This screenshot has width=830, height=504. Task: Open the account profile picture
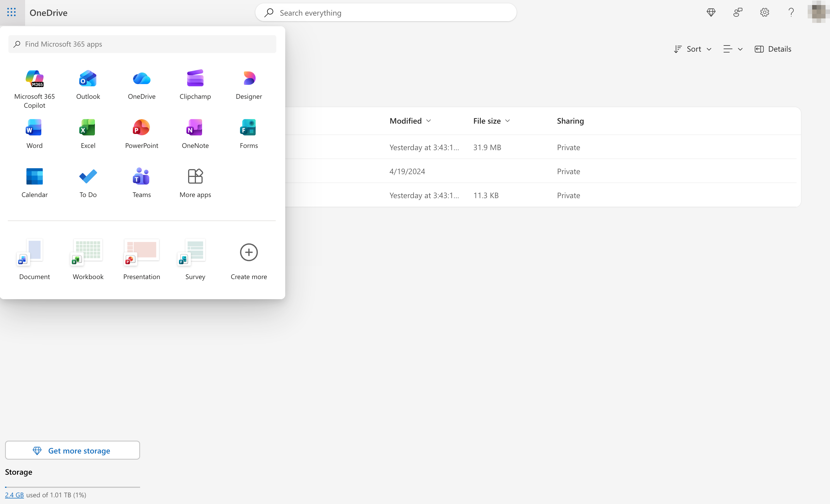click(819, 12)
